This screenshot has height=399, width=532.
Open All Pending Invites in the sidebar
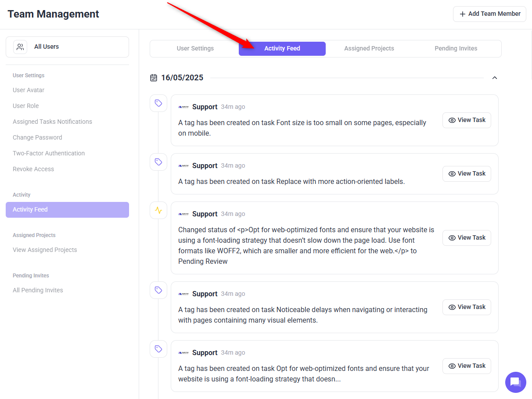click(x=38, y=290)
